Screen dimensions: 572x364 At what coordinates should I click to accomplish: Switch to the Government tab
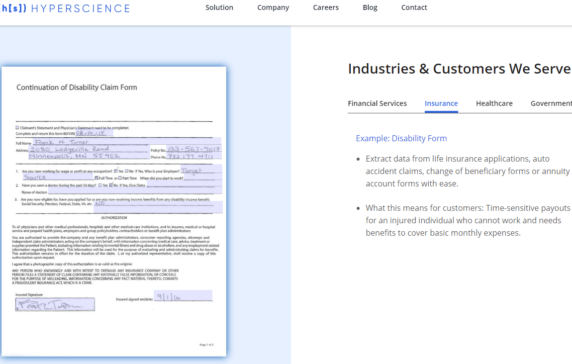(551, 104)
